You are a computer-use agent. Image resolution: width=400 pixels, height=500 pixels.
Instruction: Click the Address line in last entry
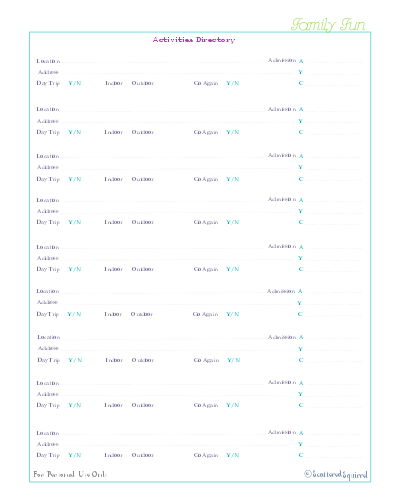pyautogui.click(x=177, y=445)
